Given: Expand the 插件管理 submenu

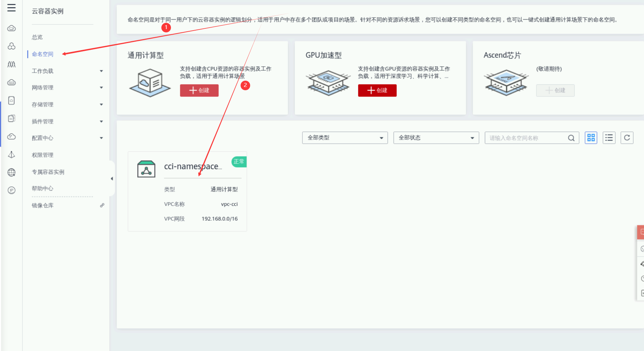Looking at the screenshot, I should click(101, 122).
